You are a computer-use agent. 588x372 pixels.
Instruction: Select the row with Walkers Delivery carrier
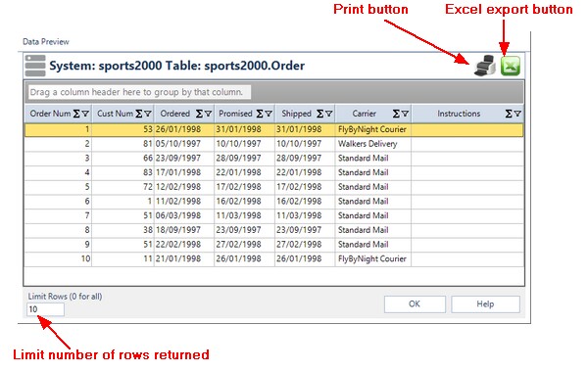click(x=273, y=144)
